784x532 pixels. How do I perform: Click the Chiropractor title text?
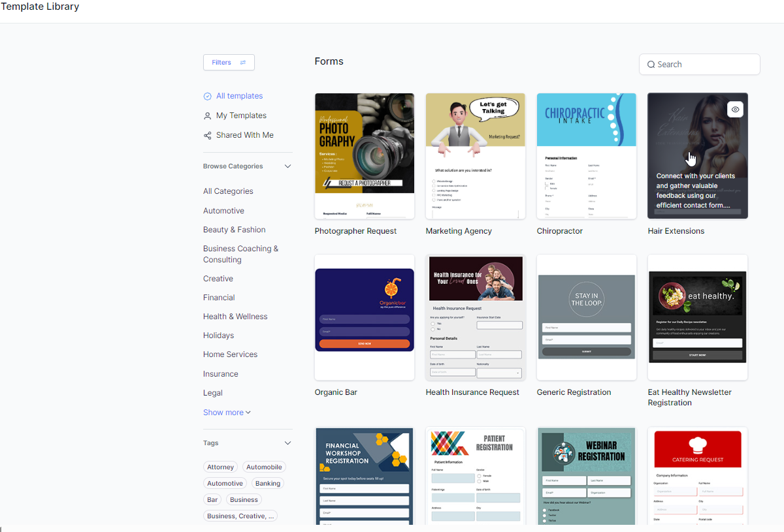pos(560,231)
